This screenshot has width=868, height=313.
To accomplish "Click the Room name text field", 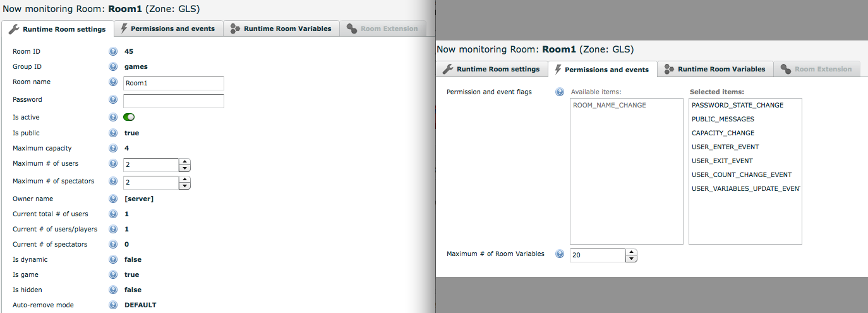I will pos(174,83).
